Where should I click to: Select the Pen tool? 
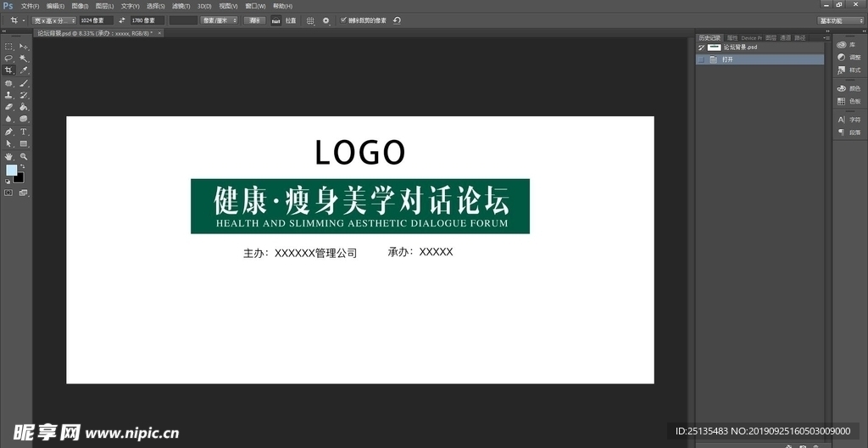coord(8,132)
